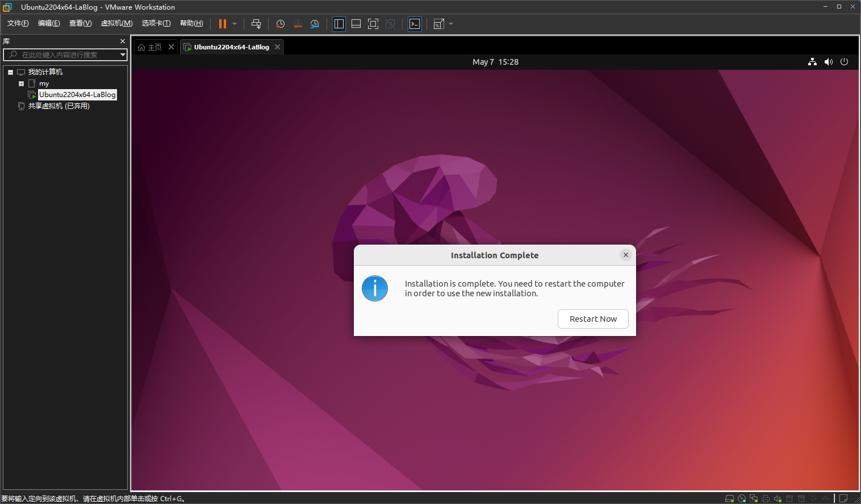This screenshot has width=861, height=504.
Task: Pause the running virtual machine
Action: (x=223, y=24)
